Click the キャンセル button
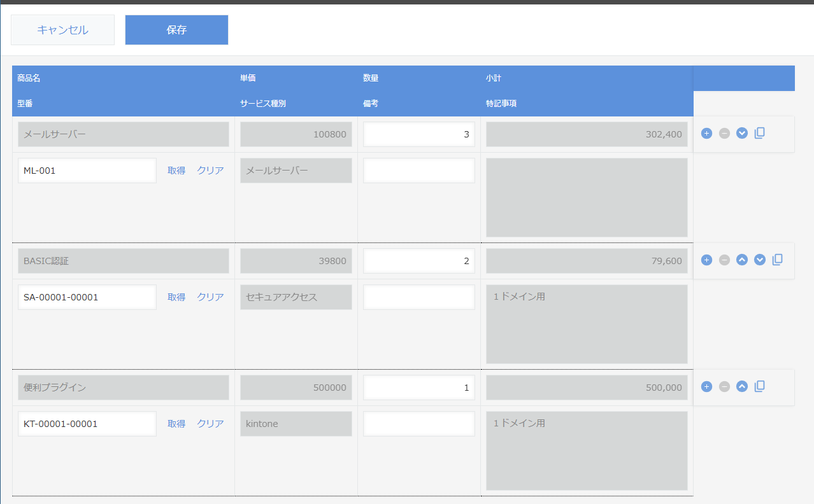This screenshot has width=814, height=504. (62, 30)
